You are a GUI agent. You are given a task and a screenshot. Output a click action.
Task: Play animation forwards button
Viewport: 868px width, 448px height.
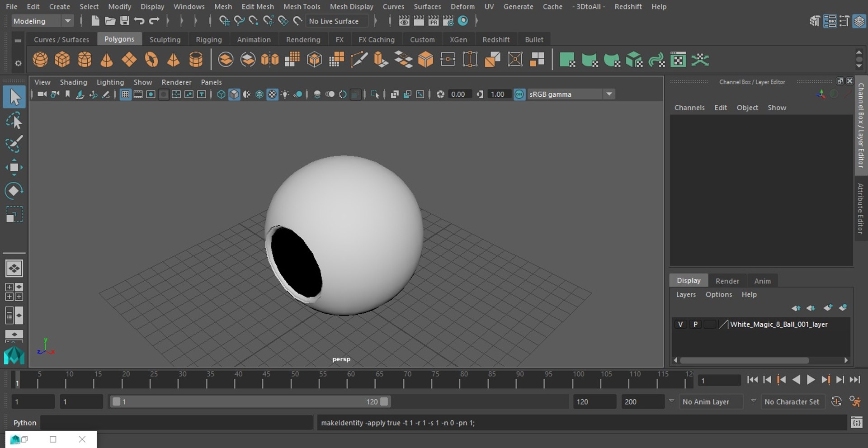811,380
